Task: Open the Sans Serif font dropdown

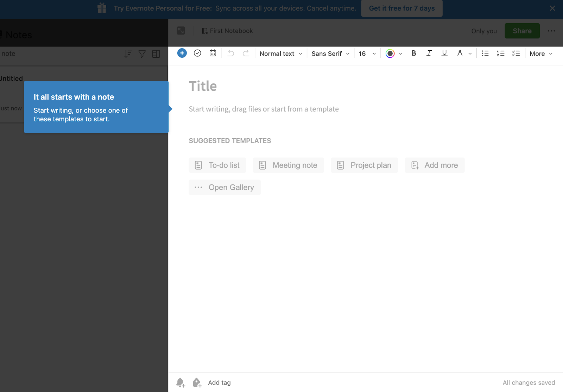Action: click(x=329, y=53)
